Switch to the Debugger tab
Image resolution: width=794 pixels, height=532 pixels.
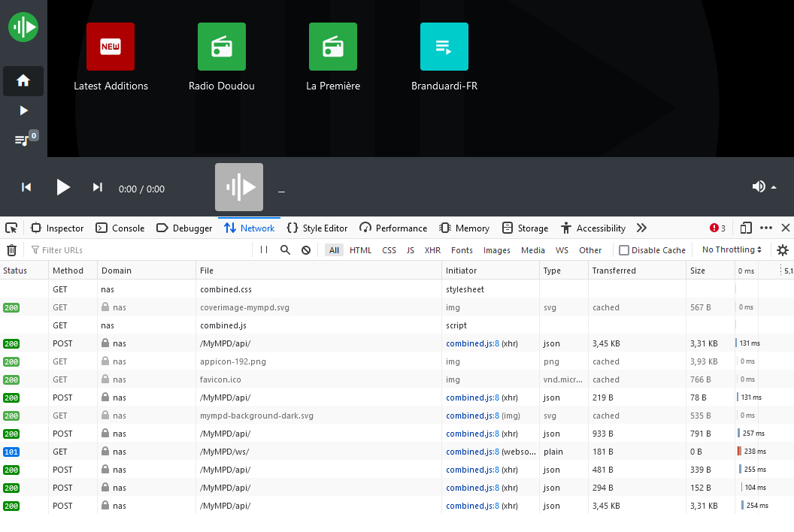pos(184,228)
